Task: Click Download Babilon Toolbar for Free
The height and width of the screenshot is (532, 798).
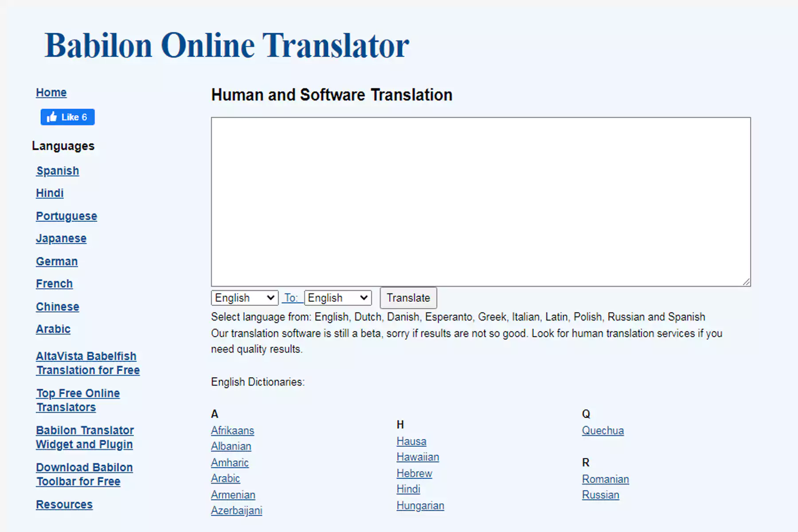Action: coord(84,474)
